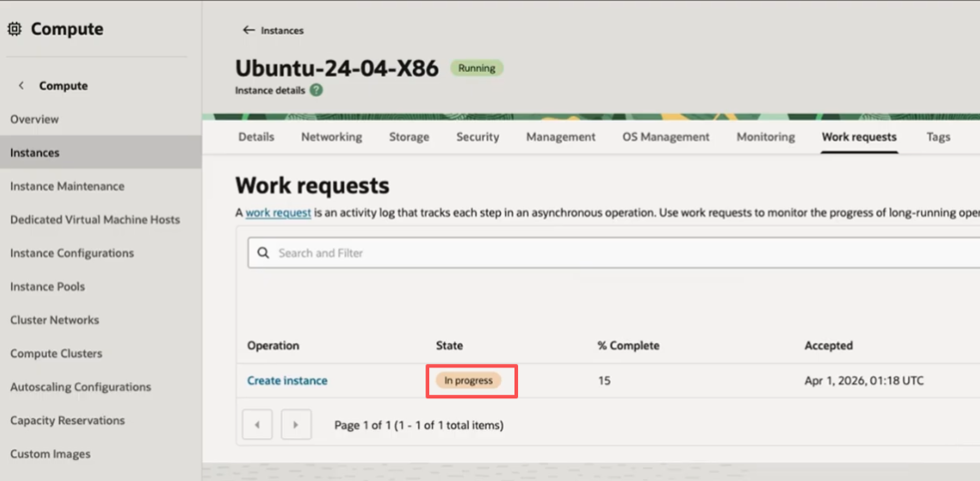Screen dimensions: 980x481
Task: Open Dedicated Virtual Machine Hosts
Action: [95, 220]
